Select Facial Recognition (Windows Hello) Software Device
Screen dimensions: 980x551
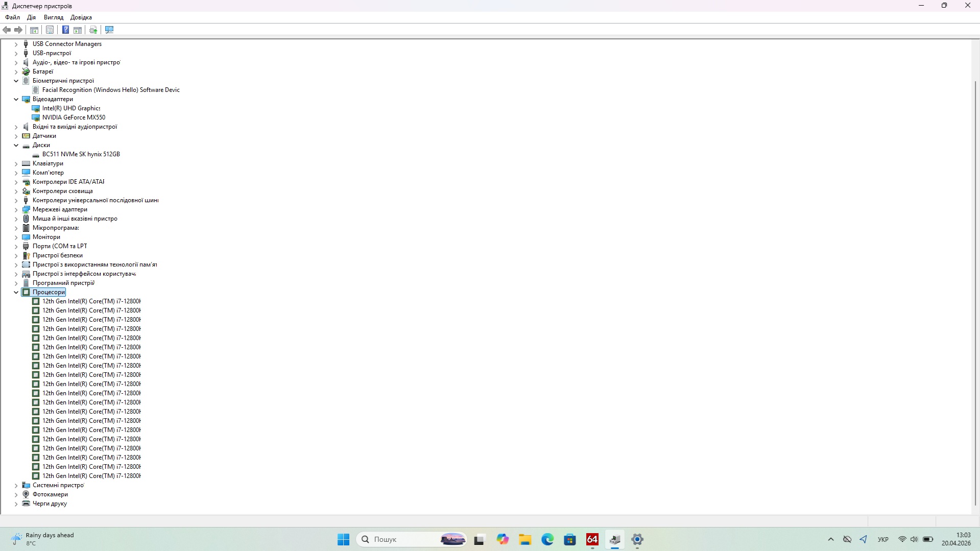tap(111, 90)
